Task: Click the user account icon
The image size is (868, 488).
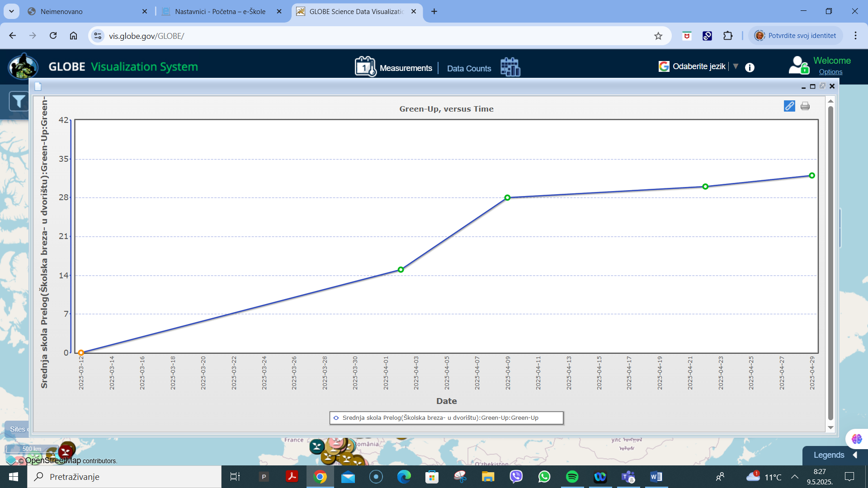Action: pyautogui.click(x=798, y=65)
